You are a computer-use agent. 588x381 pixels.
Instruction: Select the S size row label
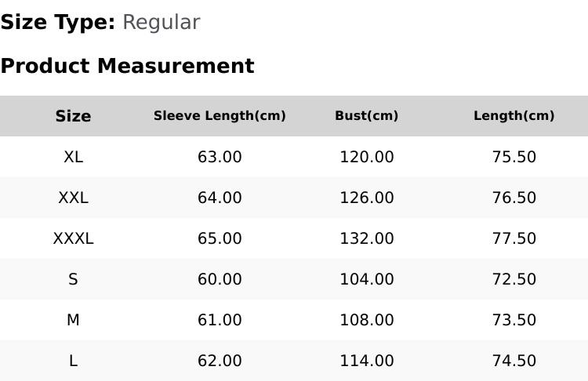[73, 279]
